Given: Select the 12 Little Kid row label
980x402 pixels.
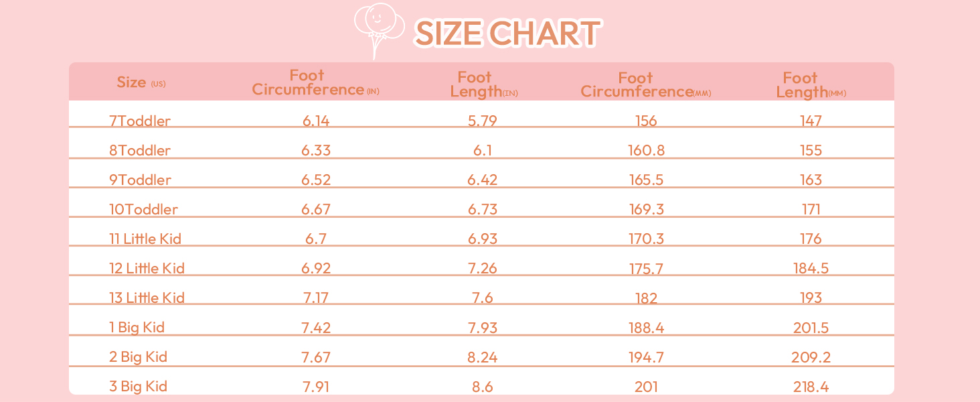Looking at the screenshot, I should point(147,269).
